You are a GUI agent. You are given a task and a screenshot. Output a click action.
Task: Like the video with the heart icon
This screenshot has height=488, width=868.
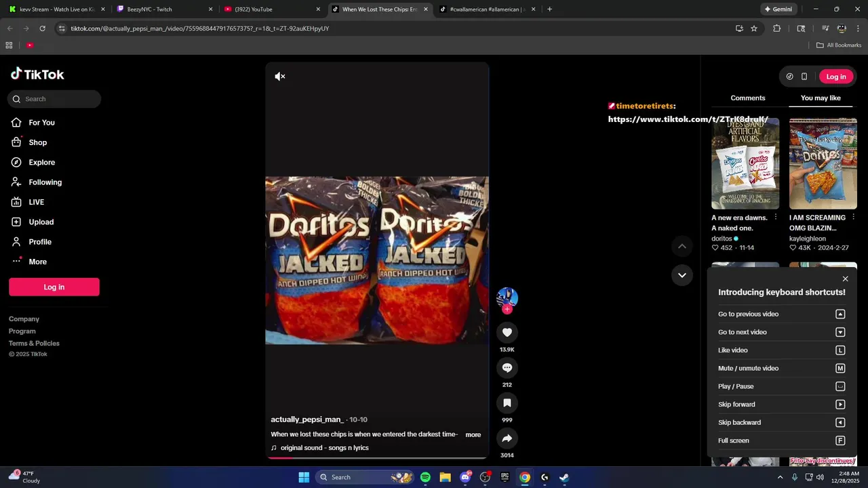point(507,332)
